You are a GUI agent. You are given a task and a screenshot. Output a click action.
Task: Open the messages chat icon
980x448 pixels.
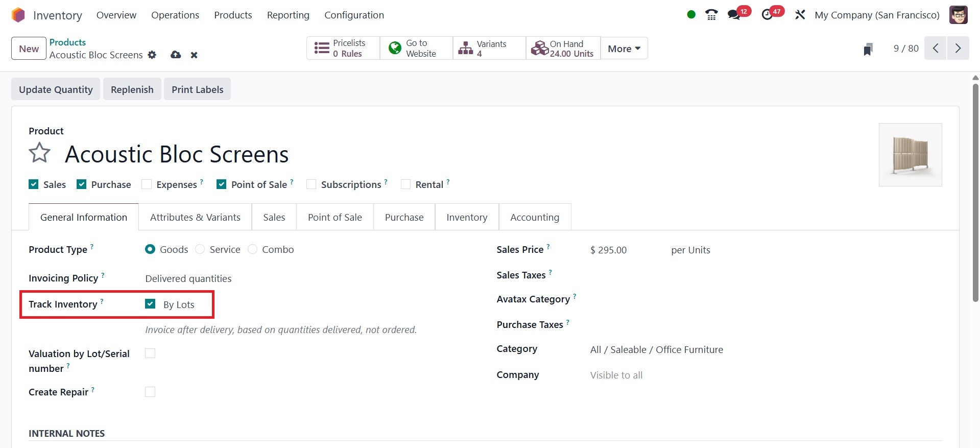coord(734,15)
